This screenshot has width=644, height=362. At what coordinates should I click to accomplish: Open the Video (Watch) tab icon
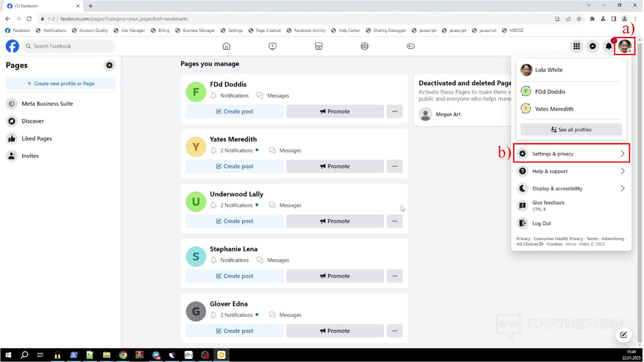click(x=272, y=46)
